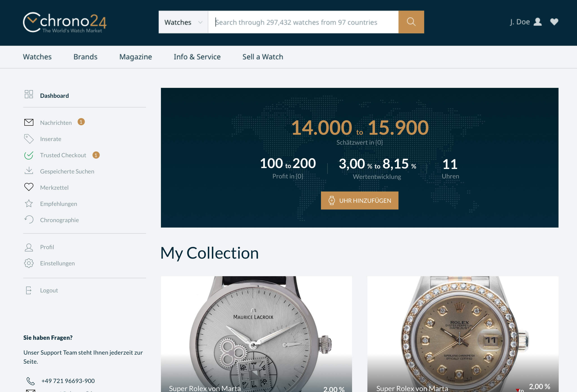Select the Inserate price tag icon
This screenshot has height=392, width=577.
click(x=29, y=139)
